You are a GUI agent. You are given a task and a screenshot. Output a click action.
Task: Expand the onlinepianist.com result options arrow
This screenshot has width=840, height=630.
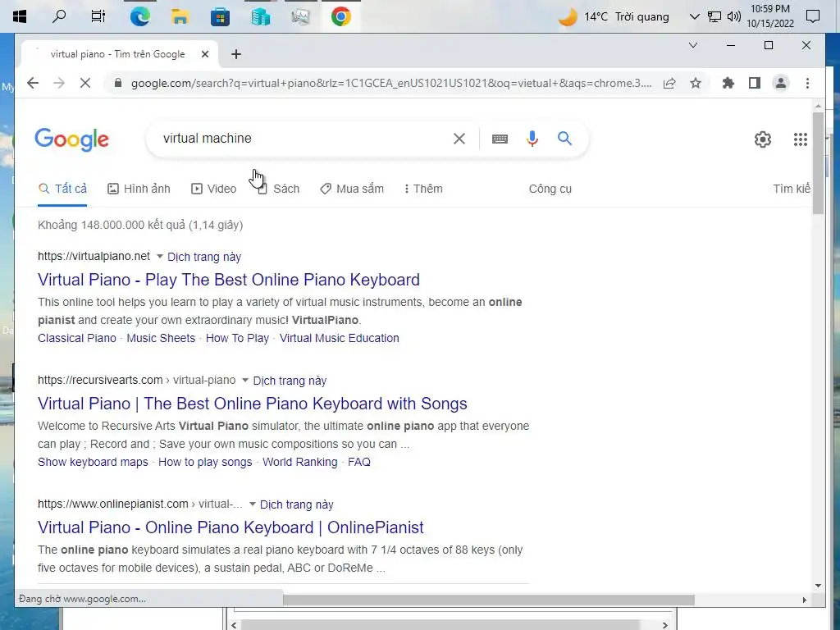tap(252, 504)
